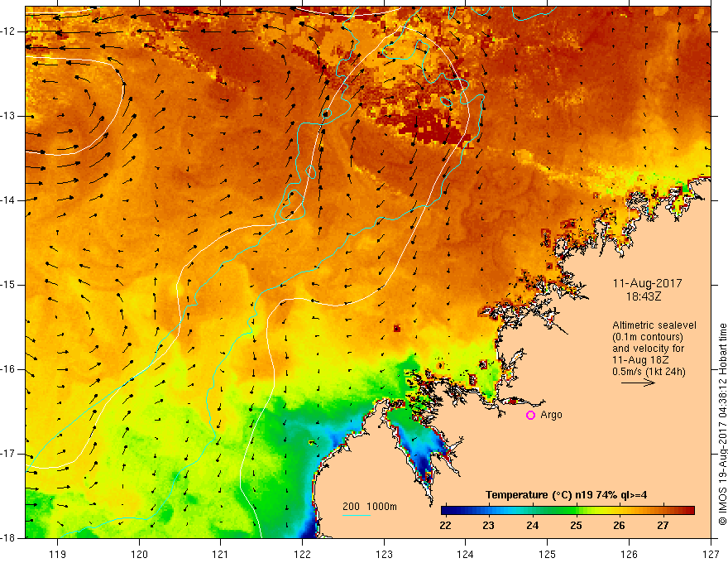Screen dimensions: 728x563
Task: Click the magenta Argo float marker circle
Action: [x=530, y=415]
